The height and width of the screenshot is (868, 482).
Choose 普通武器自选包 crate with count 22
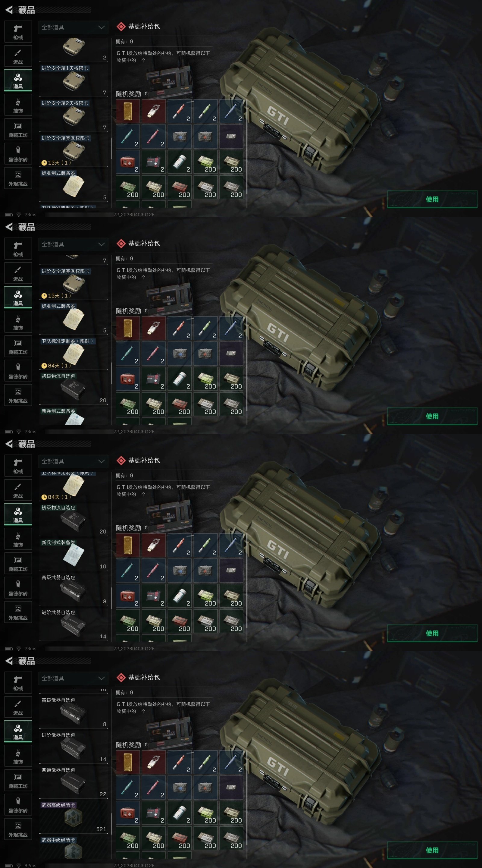tap(74, 783)
